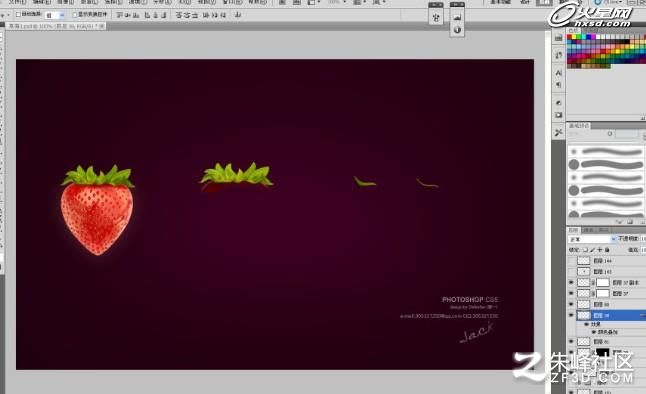The image size is (646, 394).
Task: Click Distribute vertical centers icon
Action: click(x=187, y=15)
